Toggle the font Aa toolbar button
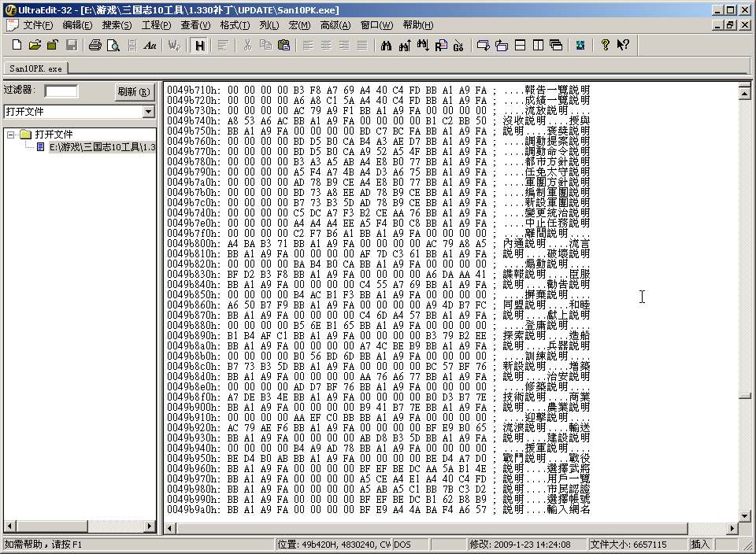 (150, 46)
